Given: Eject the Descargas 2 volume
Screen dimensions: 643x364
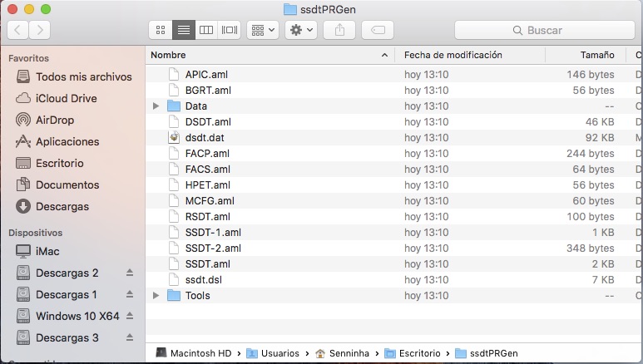Looking at the screenshot, I should click(130, 273).
